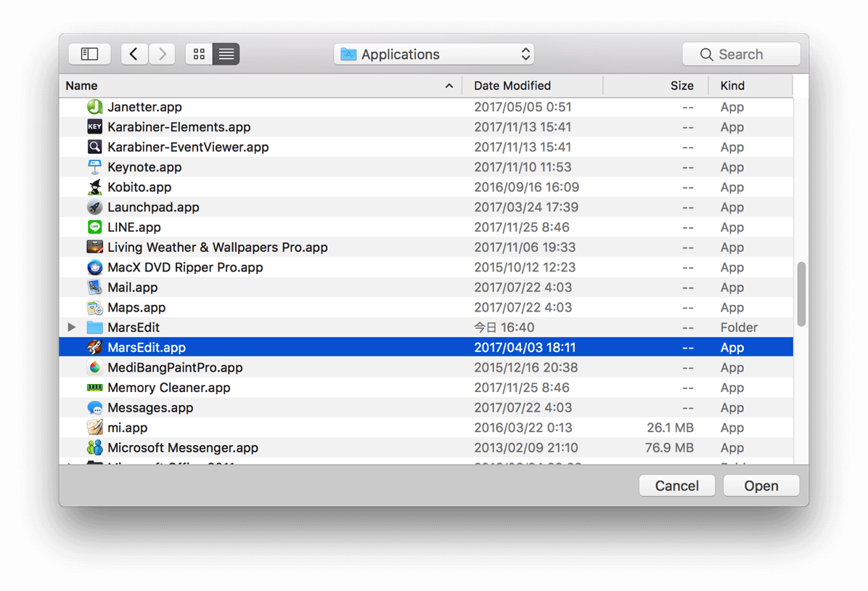Select the Keynote.app file name
Image resolution: width=868 pixels, height=591 pixels.
pyautogui.click(x=144, y=167)
